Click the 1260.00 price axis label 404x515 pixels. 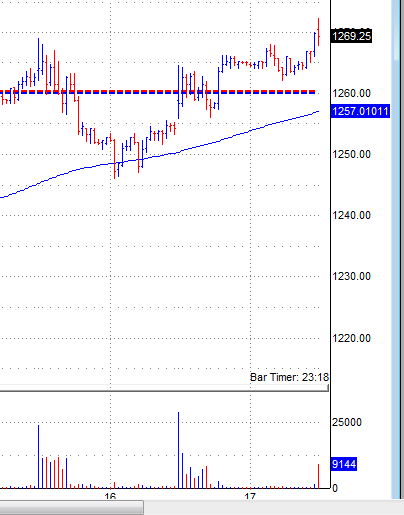point(352,93)
